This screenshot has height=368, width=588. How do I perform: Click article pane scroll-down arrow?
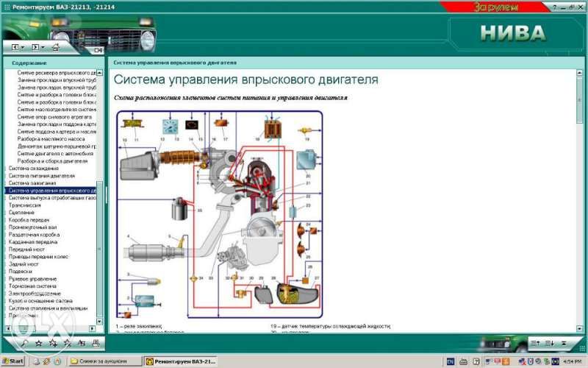579,328
